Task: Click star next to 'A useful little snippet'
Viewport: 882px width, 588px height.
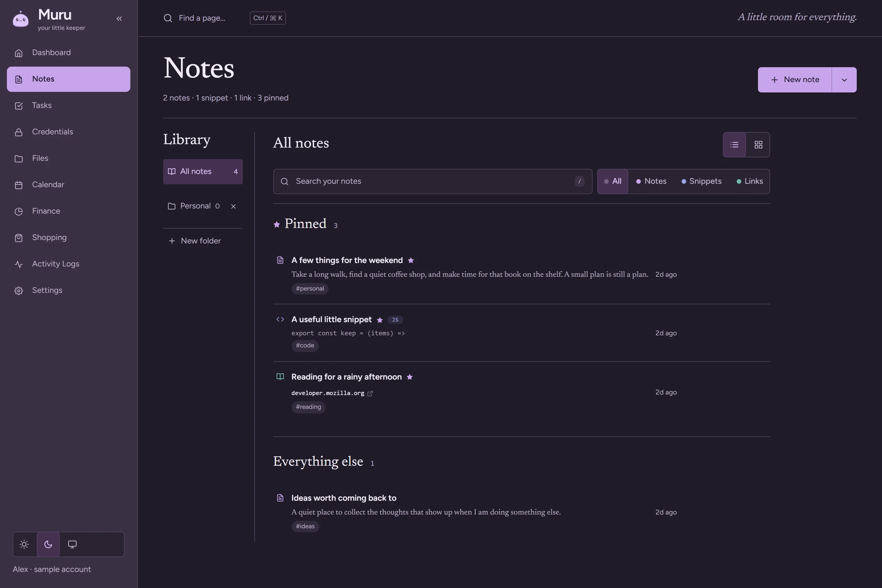Action: 380,320
